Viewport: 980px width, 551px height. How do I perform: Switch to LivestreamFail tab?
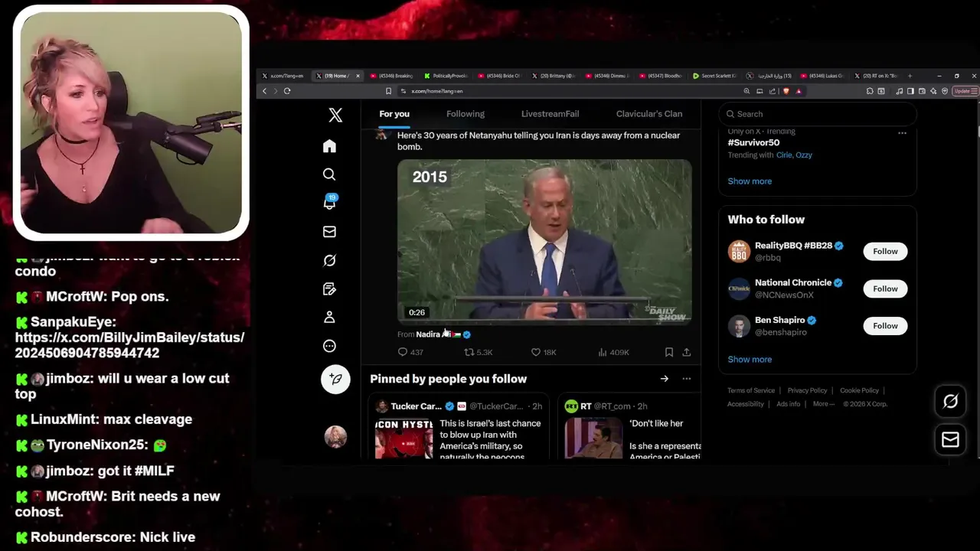550,114
